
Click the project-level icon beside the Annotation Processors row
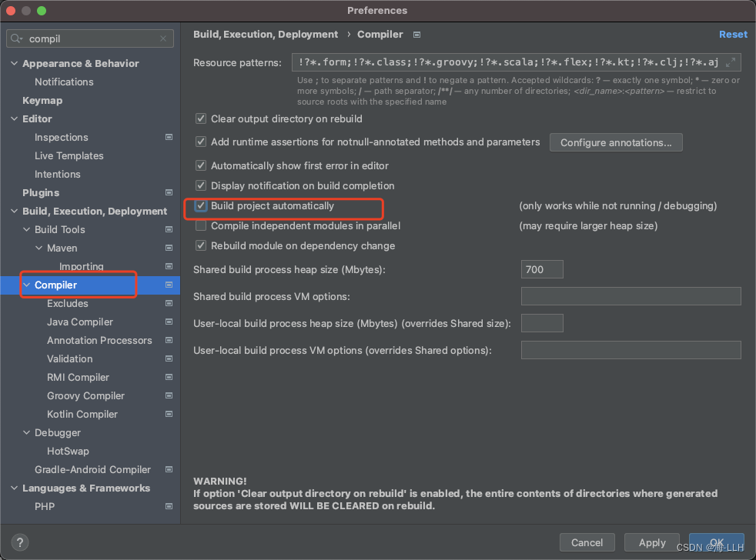(169, 340)
